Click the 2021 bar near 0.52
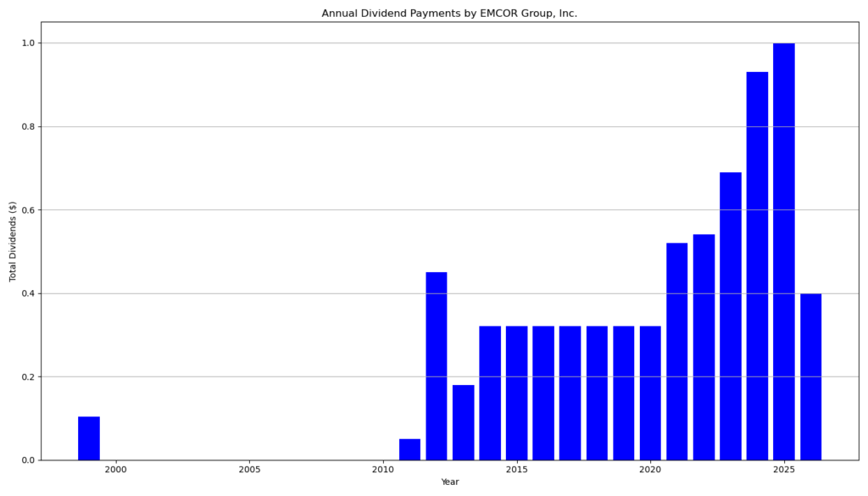The width and height of the screenshot is (868, 496). (x=677, y=352)
